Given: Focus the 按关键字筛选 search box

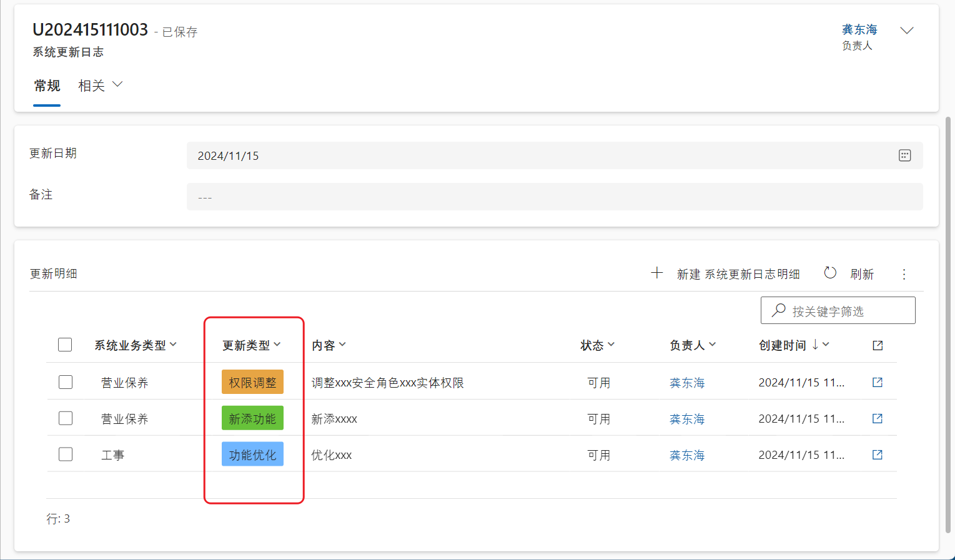Looking at the screenshot, I should coord(838,310).
